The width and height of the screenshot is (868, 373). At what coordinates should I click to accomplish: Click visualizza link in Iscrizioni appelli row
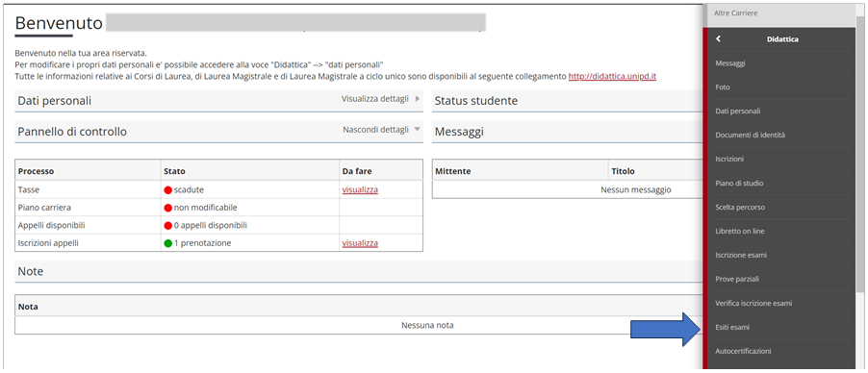[x=360, y=243]
